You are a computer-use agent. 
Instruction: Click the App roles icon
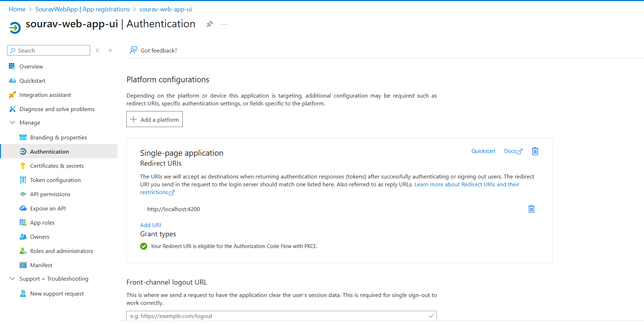[23, 222]
